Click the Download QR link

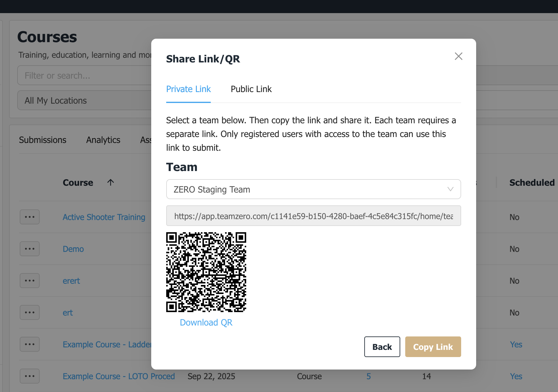[206, 323]
